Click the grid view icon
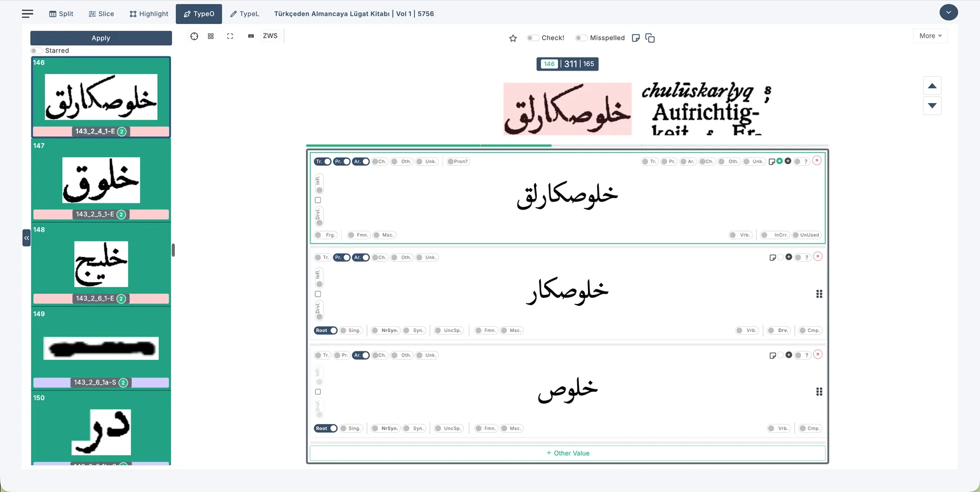Screen dimensions: 980x492 (211, 36)
